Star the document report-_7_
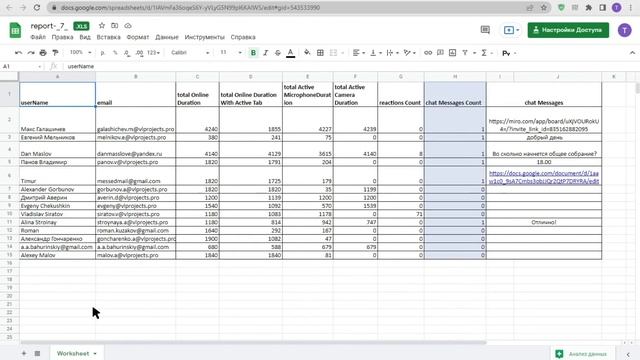 (102, 26)
